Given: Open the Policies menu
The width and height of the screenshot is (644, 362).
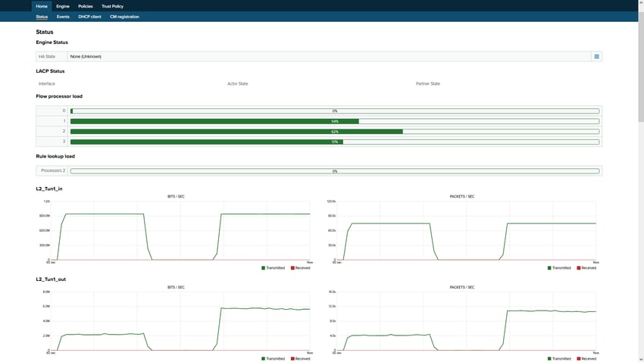Looking at the screenshot, I should (x=86, y=6).
